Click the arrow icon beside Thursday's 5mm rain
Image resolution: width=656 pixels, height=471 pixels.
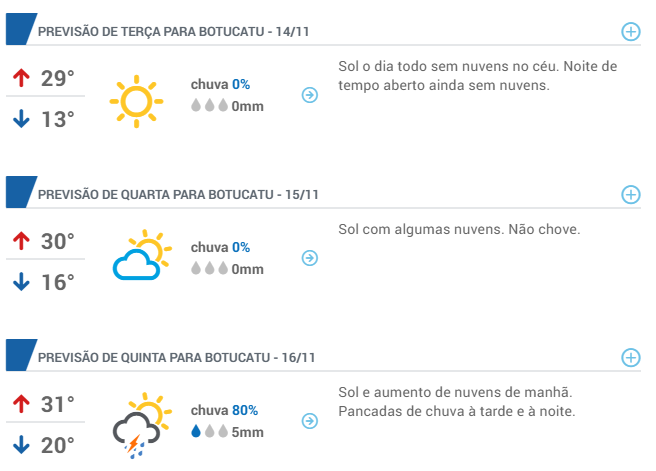coord(310,421)
